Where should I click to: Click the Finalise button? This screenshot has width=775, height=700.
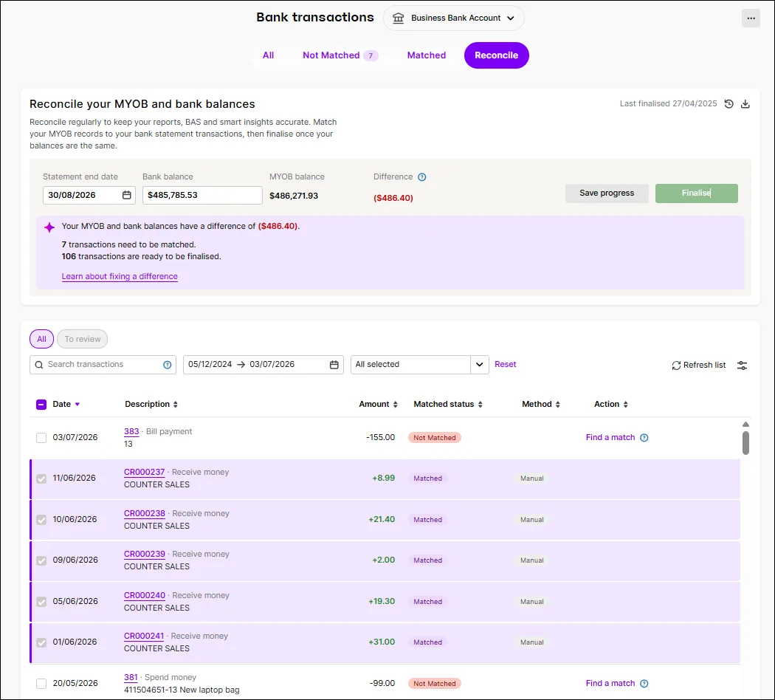tap(696, 193)
